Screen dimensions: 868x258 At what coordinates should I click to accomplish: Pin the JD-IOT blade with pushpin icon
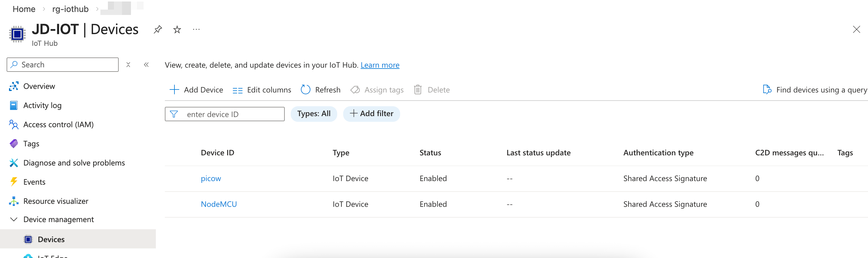pos(157,30)
